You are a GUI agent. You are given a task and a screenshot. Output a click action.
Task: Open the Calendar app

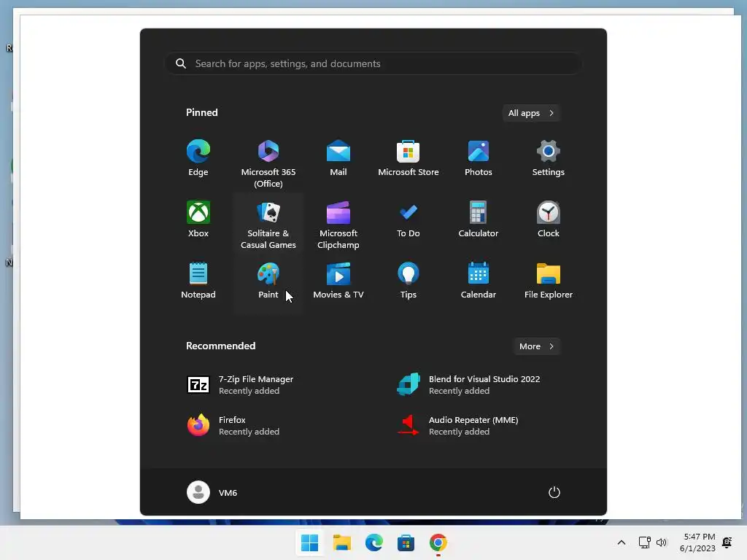point(479,281)
